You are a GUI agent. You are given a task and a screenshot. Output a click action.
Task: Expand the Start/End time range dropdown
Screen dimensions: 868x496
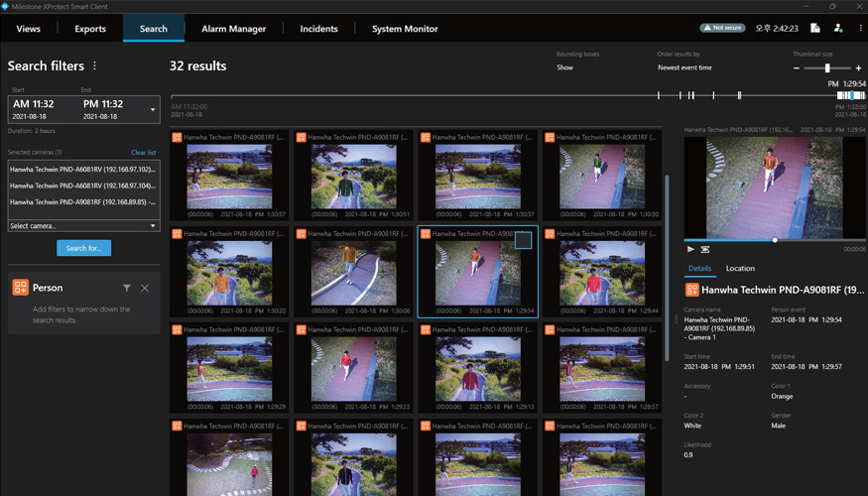point(153,109)
